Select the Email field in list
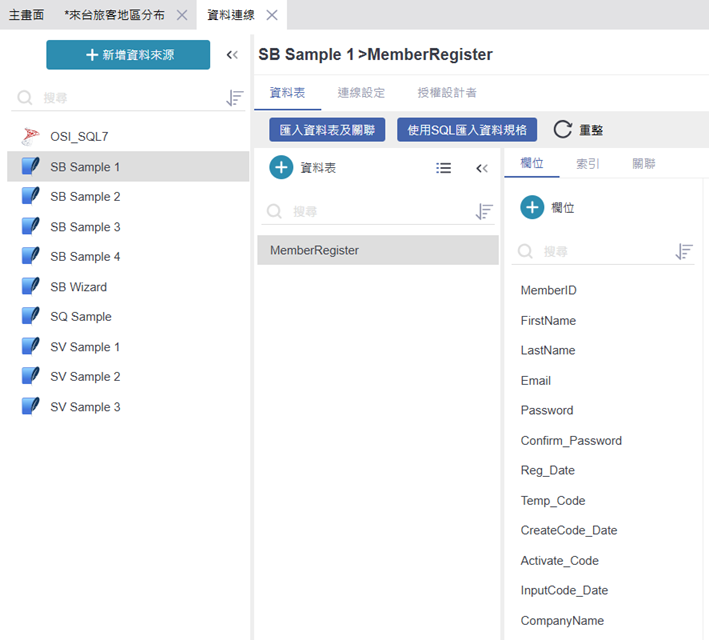Screen dimensions: 709x640 click(536, 381)
